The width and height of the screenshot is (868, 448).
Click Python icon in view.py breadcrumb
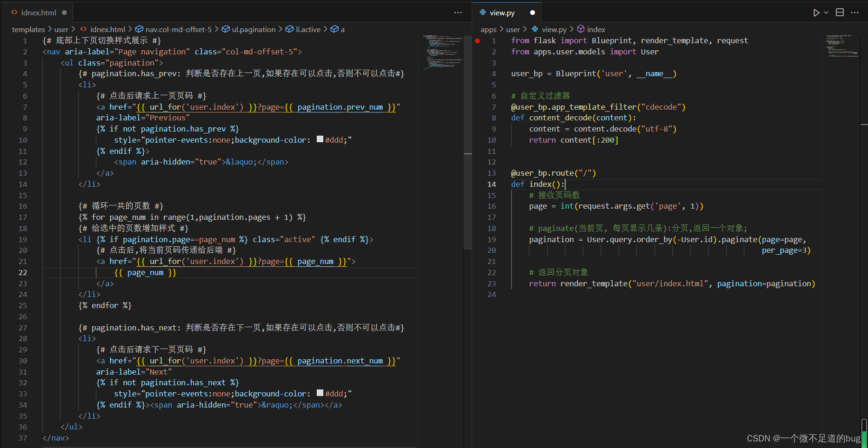535,29
